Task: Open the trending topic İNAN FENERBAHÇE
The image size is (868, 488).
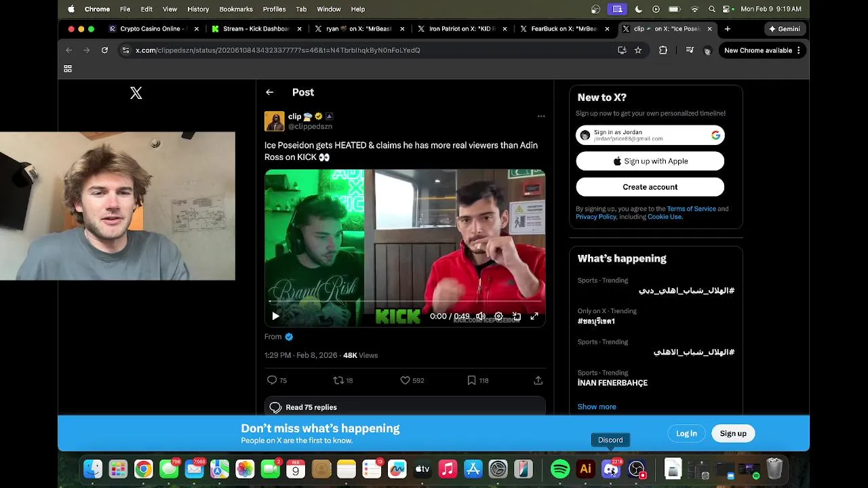Action: tap(612, 383)
